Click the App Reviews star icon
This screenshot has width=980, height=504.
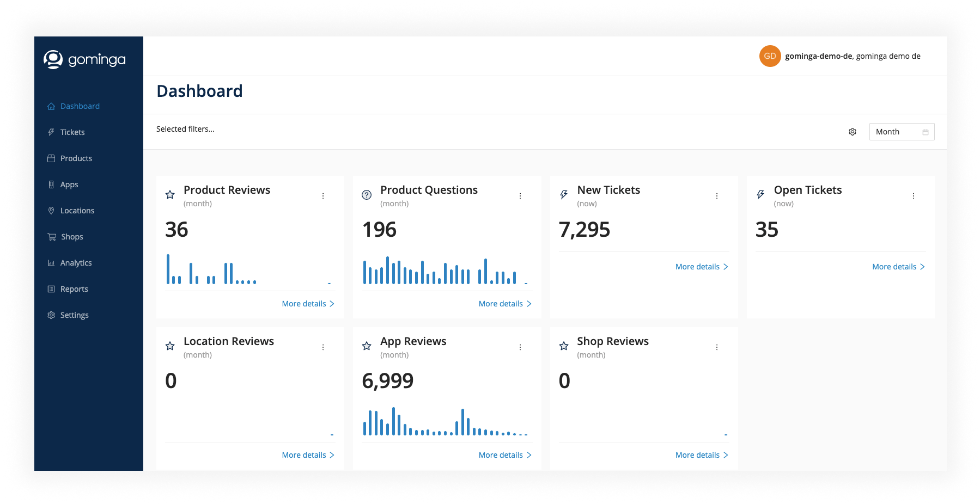click(x=367, y=346)
